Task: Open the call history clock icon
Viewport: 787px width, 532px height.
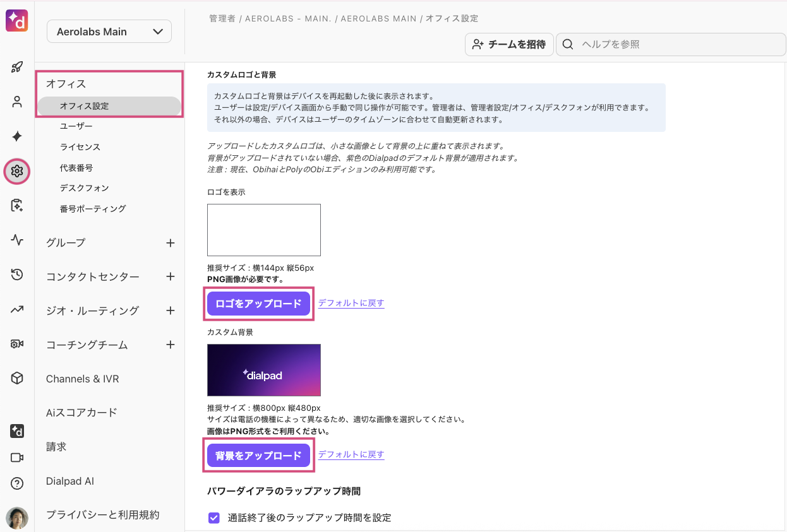Action: 17,274
